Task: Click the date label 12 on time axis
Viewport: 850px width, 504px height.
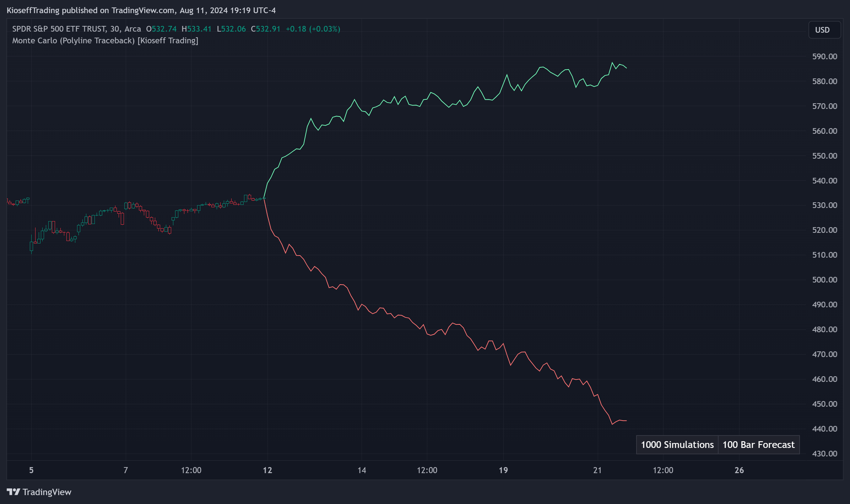Action: coord(267,470)
